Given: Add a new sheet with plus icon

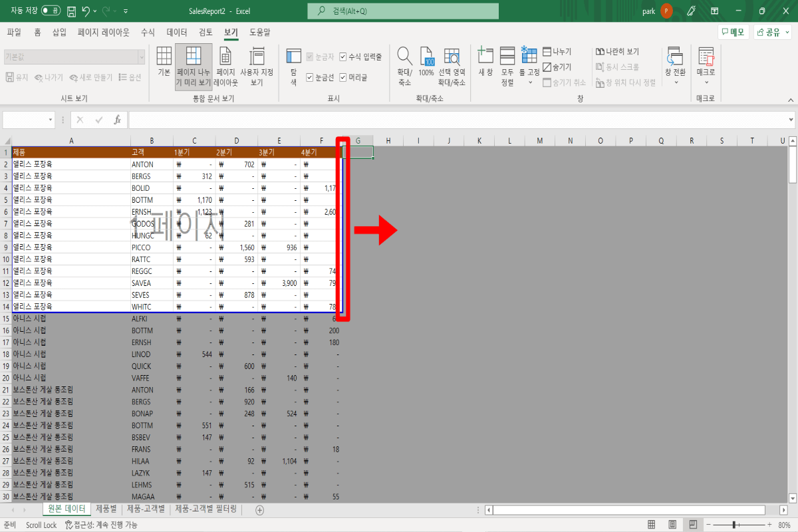Looking at the screenshot, I should pyautogui.click(x=260, y=510).
